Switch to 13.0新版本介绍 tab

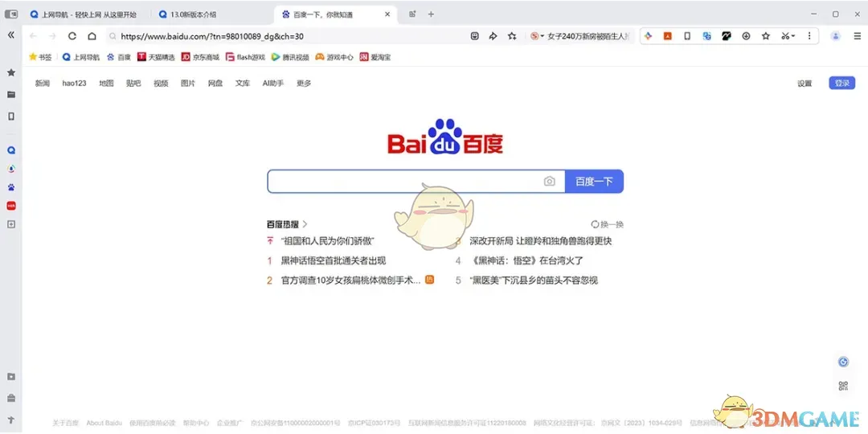point(193,14)
